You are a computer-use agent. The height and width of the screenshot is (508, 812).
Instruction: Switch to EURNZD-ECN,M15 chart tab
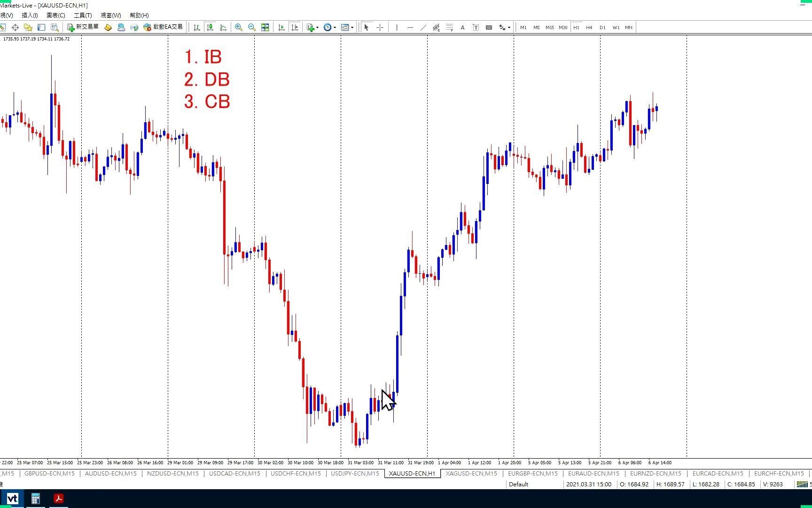656,474
